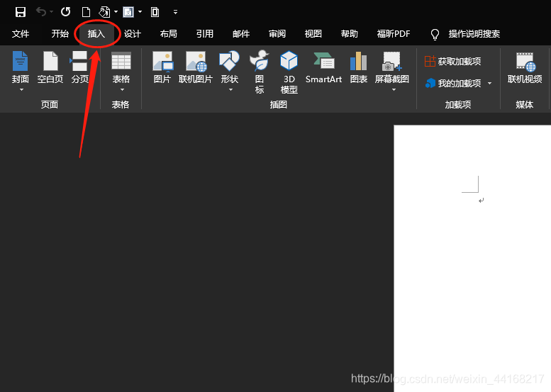Insert a 图片 picture from device
Image resolution: width=551 pixels, height=392 pixels.
[x=162, y=67]
